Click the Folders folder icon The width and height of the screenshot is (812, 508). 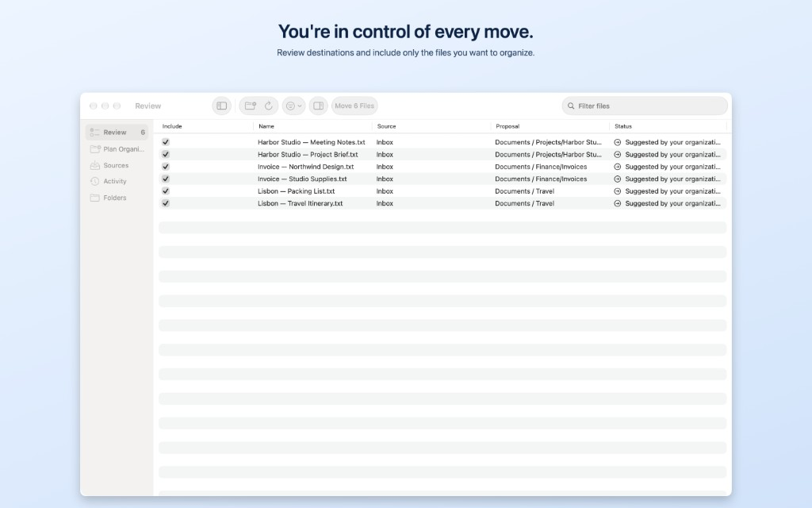[95, 198]
